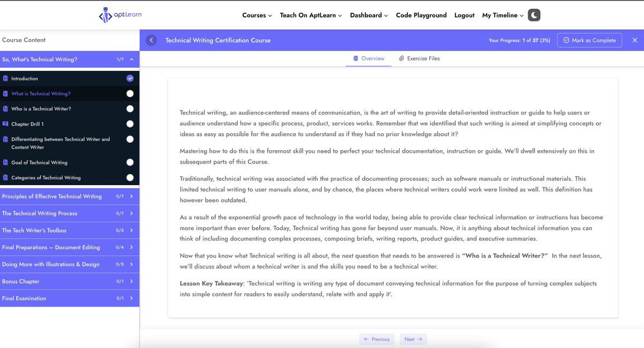Expand Doing More with Illustrations & Design

pos(70,264)
